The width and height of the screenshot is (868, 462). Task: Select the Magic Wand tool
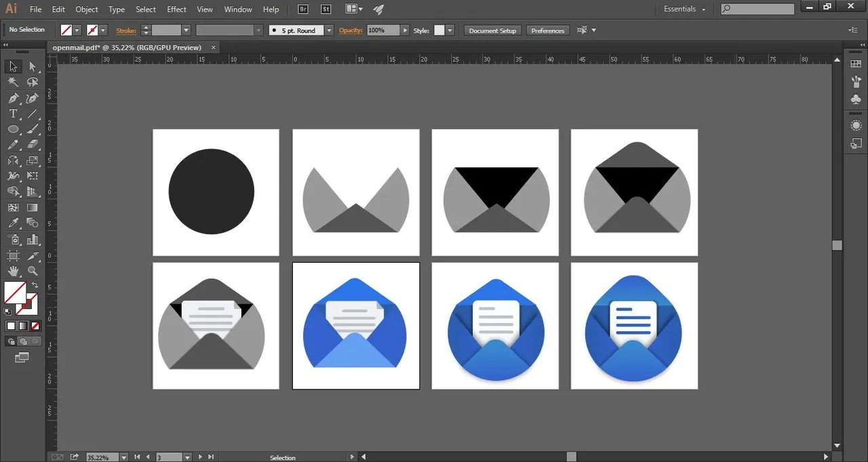[x=13, y=82]
